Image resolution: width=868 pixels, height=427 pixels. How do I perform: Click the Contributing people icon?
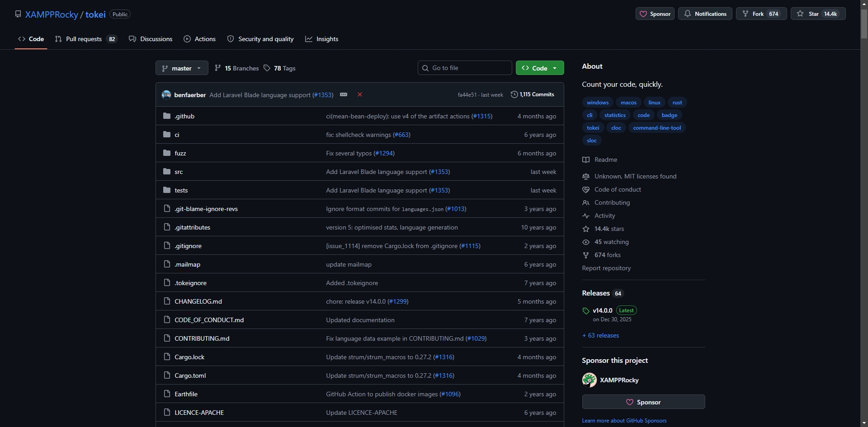pyautogui.click(x=586, y=203)
